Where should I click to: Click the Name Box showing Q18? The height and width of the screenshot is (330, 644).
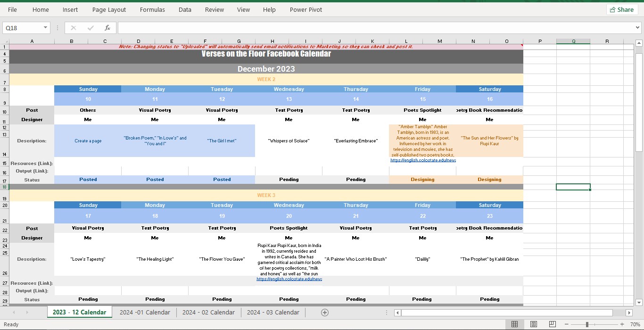[x=22, y=28]
